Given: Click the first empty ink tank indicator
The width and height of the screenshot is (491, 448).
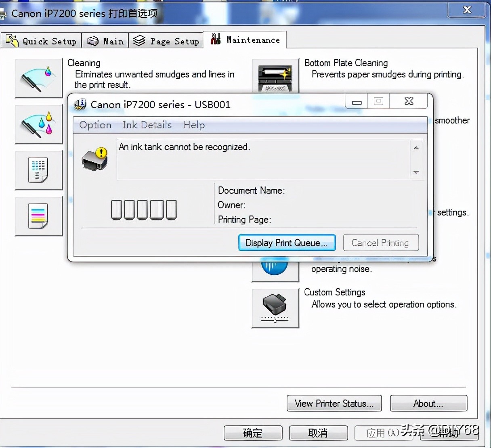Looking at the screenshot, I should click(x=116, y=209).
